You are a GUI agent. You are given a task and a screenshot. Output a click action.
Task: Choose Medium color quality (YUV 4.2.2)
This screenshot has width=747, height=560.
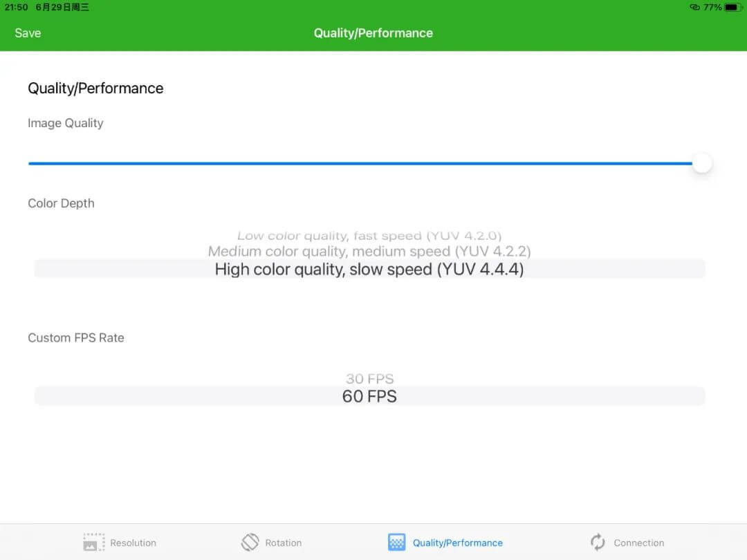369,251
